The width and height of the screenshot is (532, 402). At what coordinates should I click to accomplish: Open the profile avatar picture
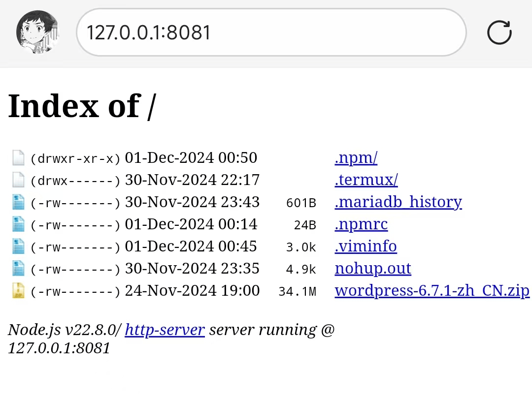(x=38, y=32)
